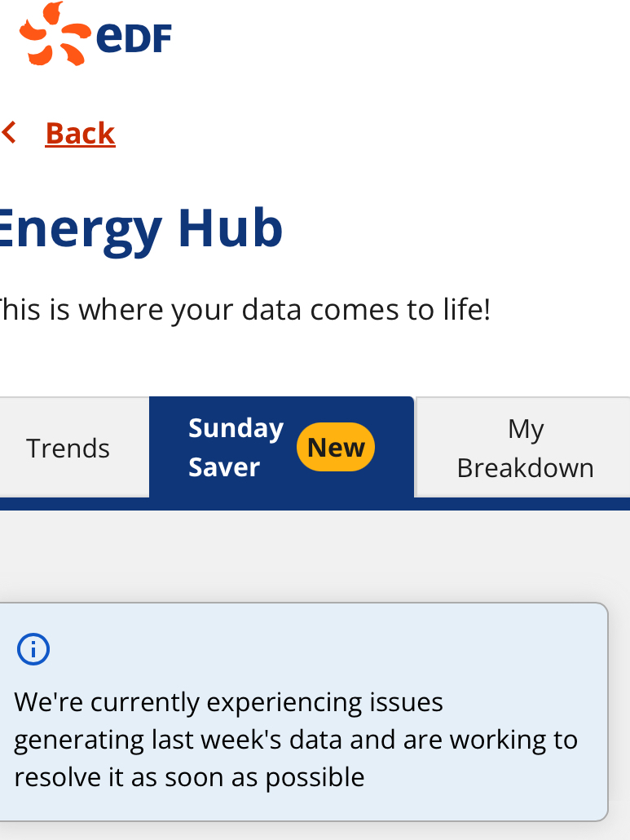Click empty space beside the info icon
The width and height of the screenshot is (630, 840).
(321, 649)
